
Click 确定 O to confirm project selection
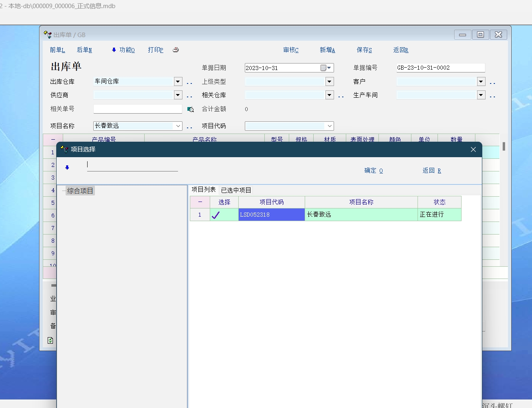pos(374,171)
